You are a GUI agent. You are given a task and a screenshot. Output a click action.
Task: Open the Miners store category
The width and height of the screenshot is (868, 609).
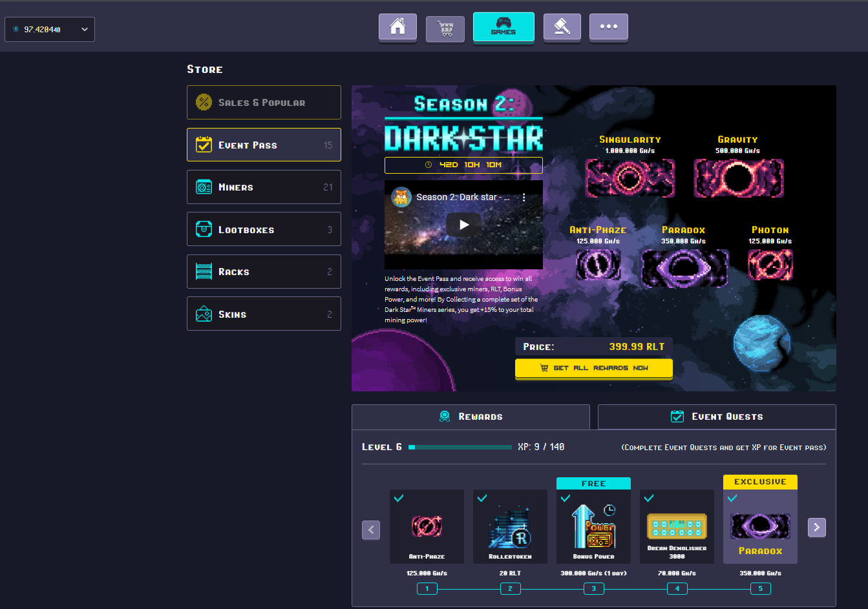[264, 187]
